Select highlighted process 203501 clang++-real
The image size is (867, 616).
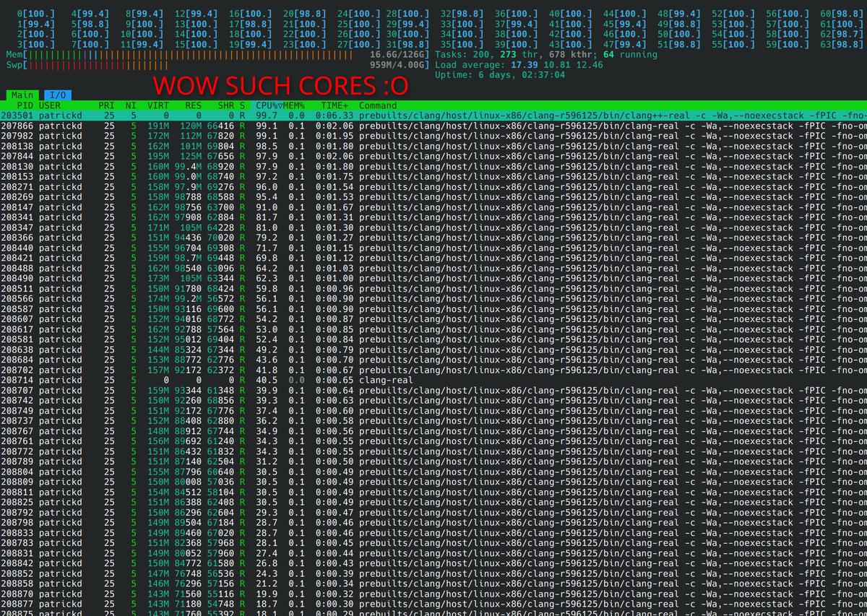(x=433, y=116)
